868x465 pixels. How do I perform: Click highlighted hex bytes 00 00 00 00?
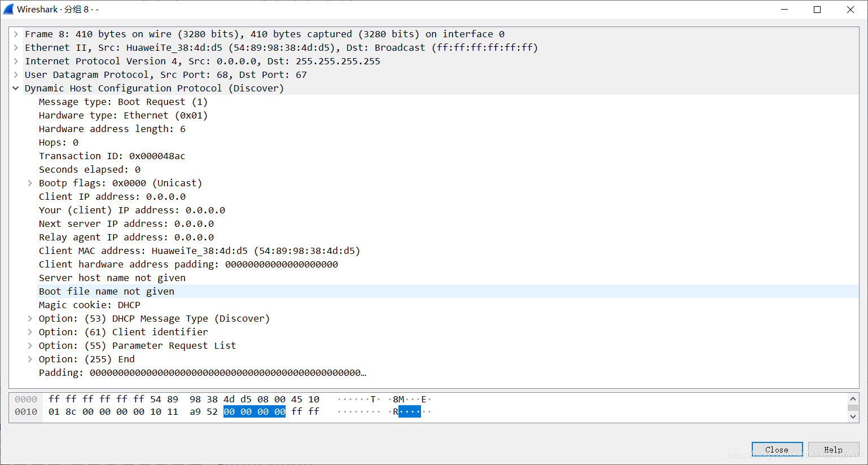click(x=255, y=411)
